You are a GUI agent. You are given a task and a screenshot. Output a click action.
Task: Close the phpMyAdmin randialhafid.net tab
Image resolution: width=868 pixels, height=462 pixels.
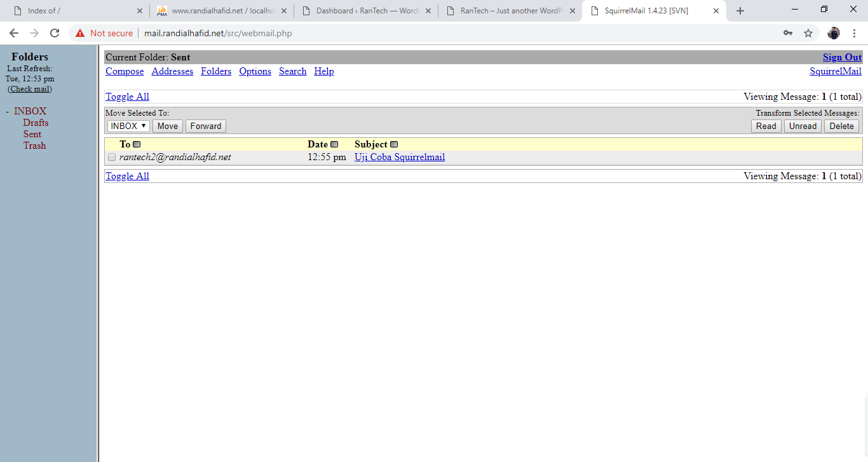pyautogui.click(x=283, y=11)
